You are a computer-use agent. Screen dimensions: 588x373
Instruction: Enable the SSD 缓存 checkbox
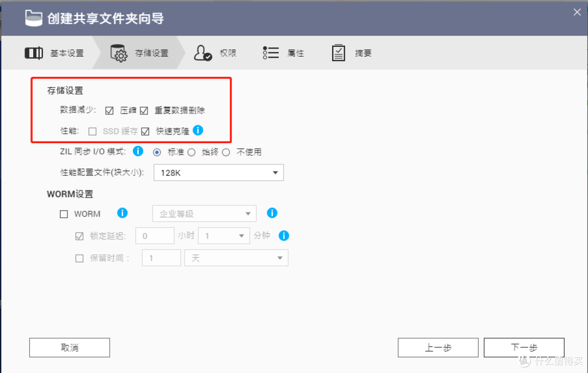(x=92, y=132)
